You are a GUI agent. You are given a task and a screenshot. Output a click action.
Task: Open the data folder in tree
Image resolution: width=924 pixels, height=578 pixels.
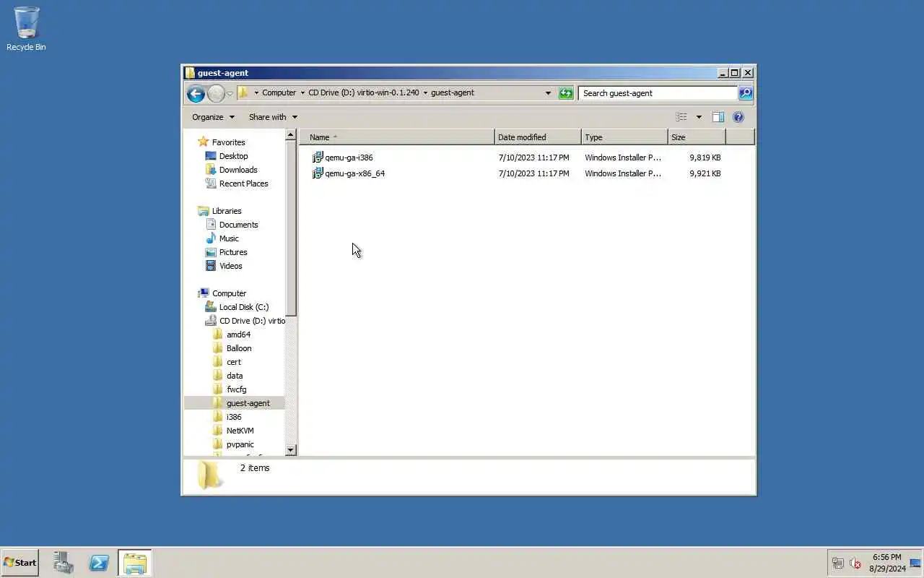click(227, 376)
